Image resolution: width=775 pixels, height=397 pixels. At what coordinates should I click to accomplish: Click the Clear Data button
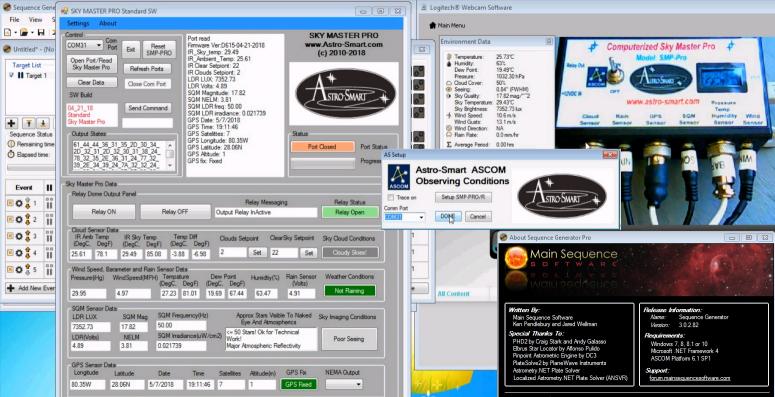91,83
